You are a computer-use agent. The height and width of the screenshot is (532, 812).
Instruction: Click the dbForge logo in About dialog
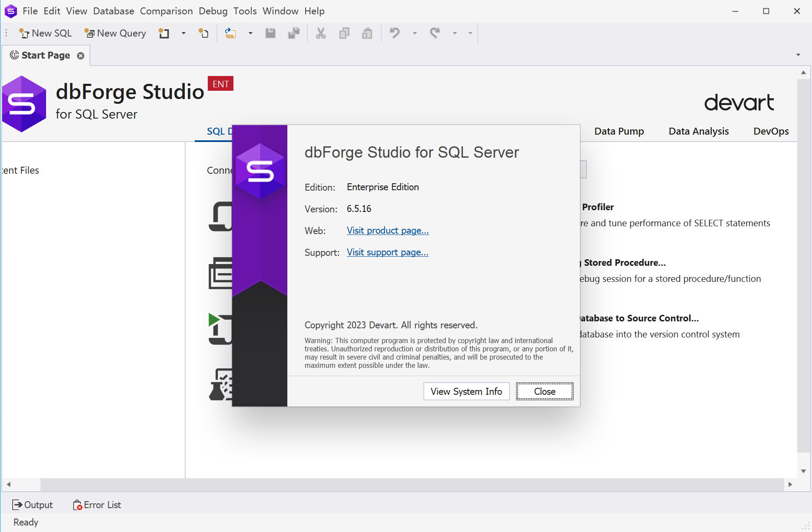(260, 171)
